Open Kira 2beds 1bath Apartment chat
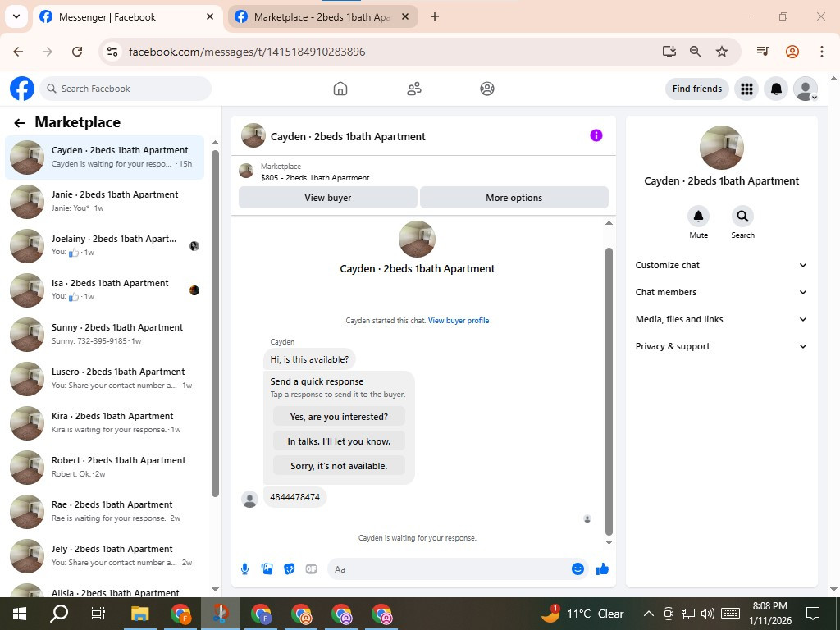Screen dimensions: 840x630 tap(104, 422)
